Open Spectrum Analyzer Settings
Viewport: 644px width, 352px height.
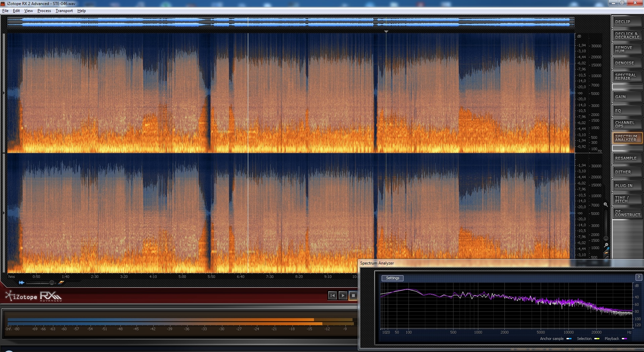tap(392, 278)
